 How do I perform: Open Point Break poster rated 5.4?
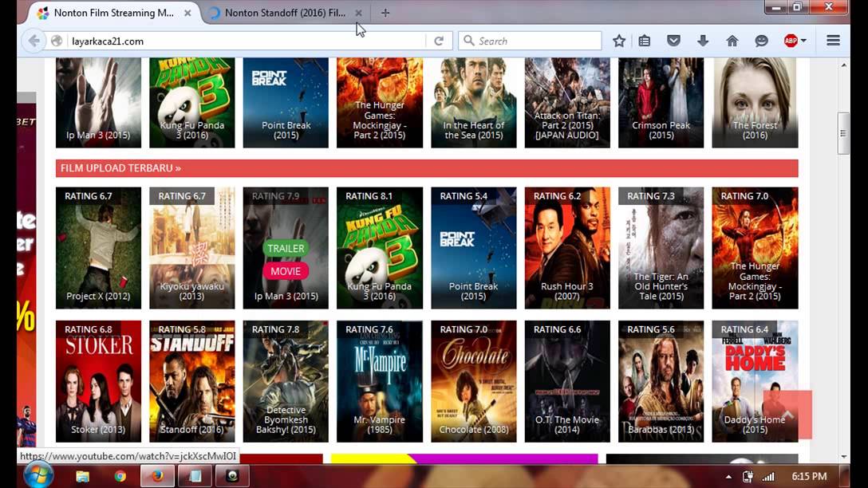pyautogui.click(x=474, y=248)
